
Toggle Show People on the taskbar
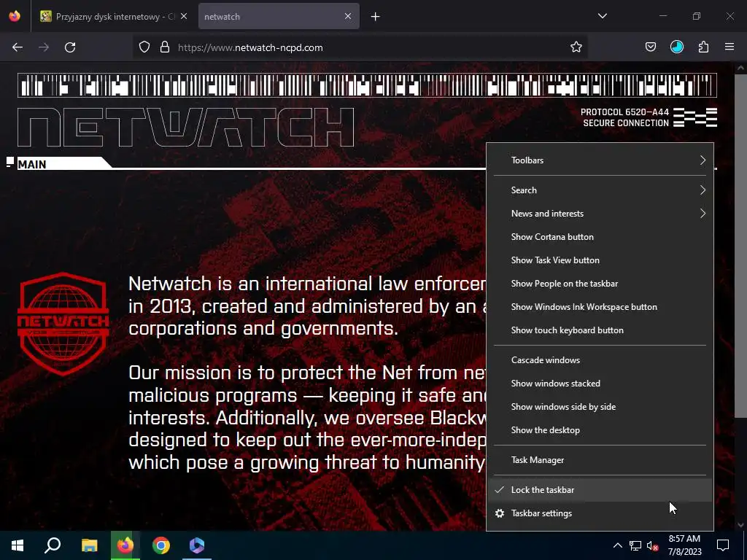coord(600,284)
